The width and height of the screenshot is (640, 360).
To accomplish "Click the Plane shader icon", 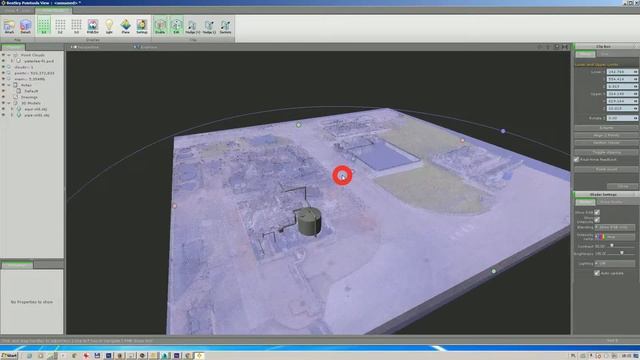I will click(x=125, y=25).
